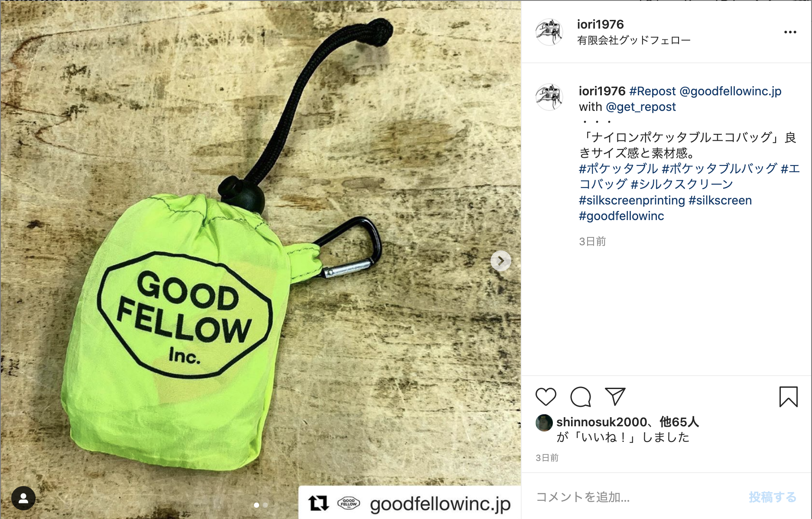Viewport: 812px width, 519px height.
Task: Like the post with the heart icon
Action: pos(546,397)
